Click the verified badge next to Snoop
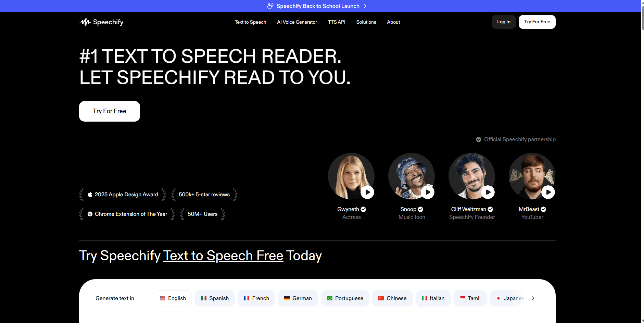644x323 pixels. [420, 209]
